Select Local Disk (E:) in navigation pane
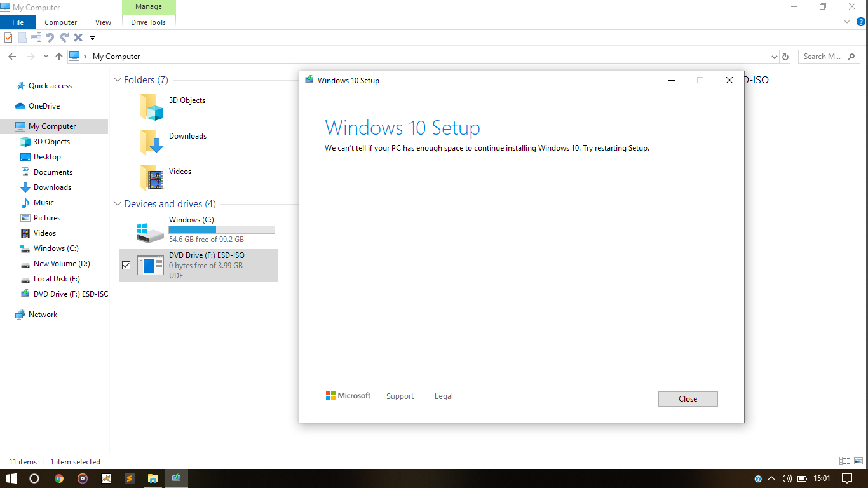The width and height of the screenshot is (868, 488). 57,279
